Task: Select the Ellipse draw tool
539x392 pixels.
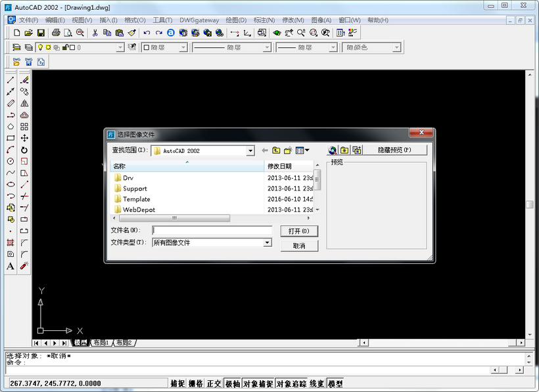Action: coord(11,185)
